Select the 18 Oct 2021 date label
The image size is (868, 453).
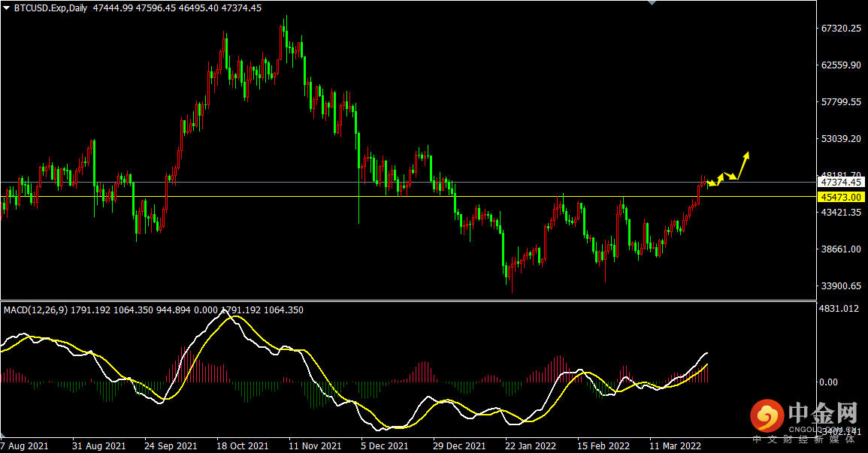pos(242,445)
